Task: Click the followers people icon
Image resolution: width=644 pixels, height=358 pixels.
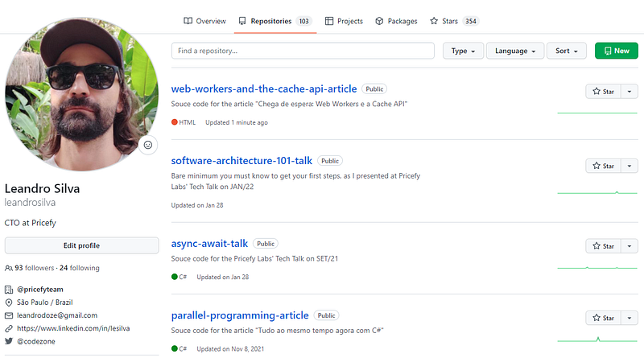Action: point(9,268)
